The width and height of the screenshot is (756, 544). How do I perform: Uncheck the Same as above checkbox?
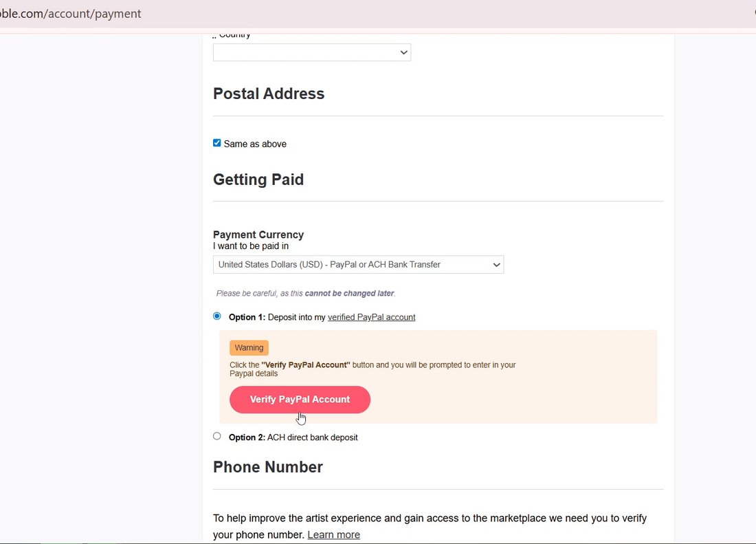pos(217,143)
